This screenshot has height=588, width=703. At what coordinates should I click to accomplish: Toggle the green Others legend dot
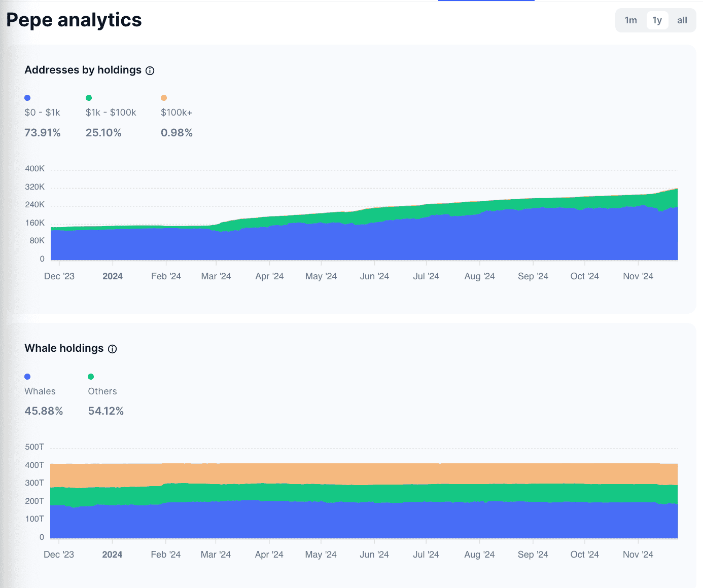[x=91, y=377]
